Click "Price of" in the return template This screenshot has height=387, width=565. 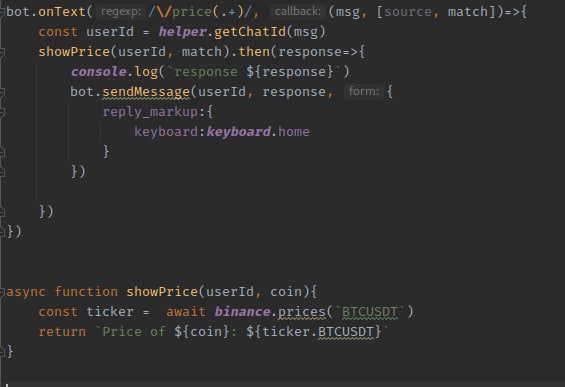click(134, 332)
